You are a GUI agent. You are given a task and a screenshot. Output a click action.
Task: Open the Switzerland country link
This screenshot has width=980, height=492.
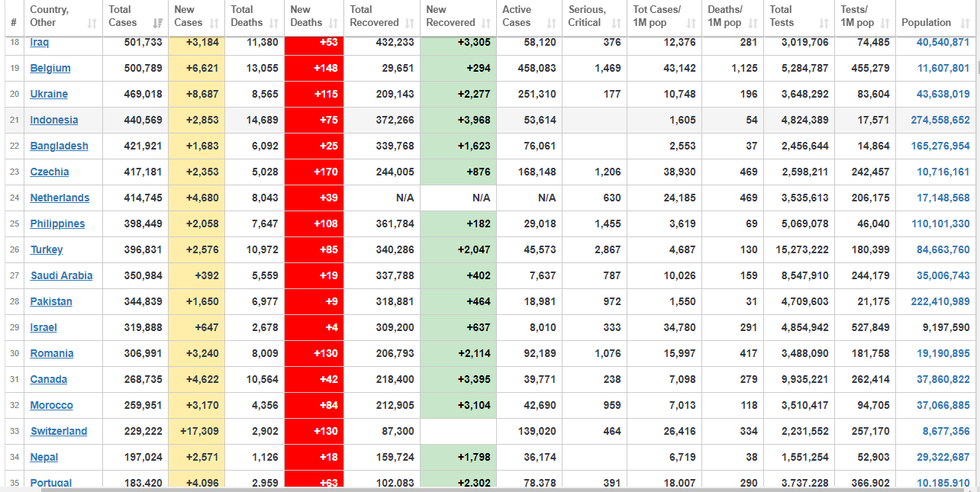coord(59,431)
